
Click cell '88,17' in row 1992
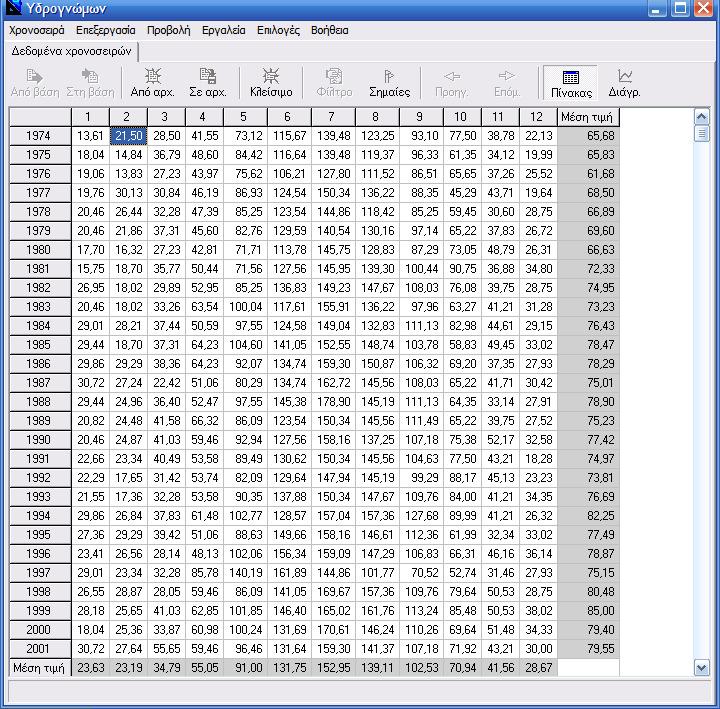462,478
